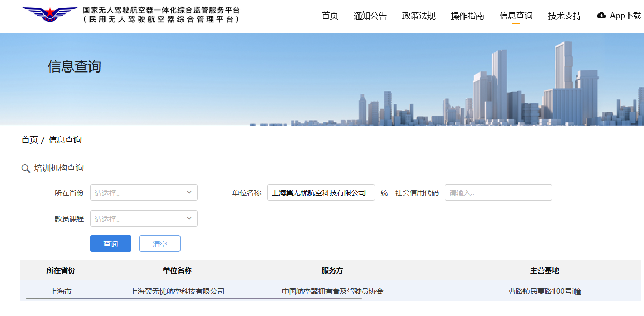The height and width of the screenshot is (316, 644).
Task: Click the App下载 link
Action: point(625,16)
